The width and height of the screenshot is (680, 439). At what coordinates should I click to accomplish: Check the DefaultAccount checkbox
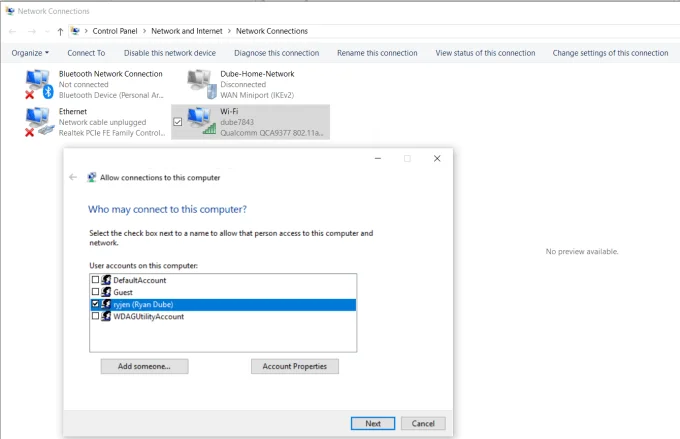[x=96, y=281]
